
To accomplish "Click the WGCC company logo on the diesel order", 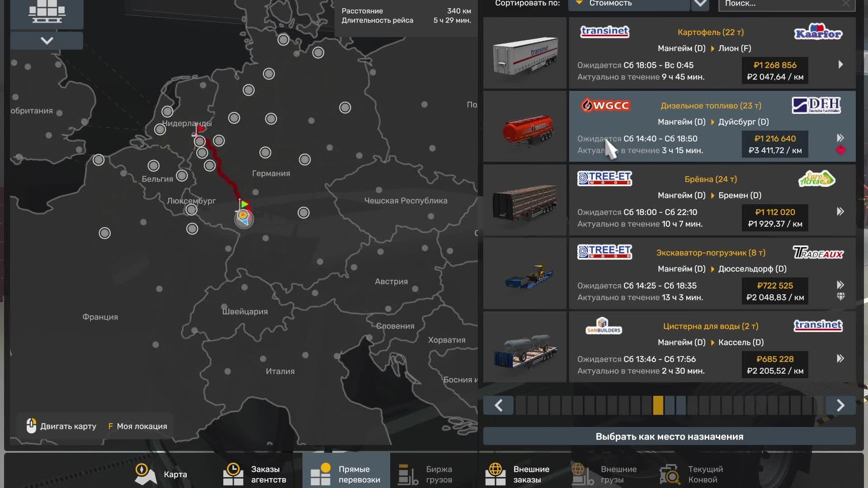I will click(x=606, y=105).
